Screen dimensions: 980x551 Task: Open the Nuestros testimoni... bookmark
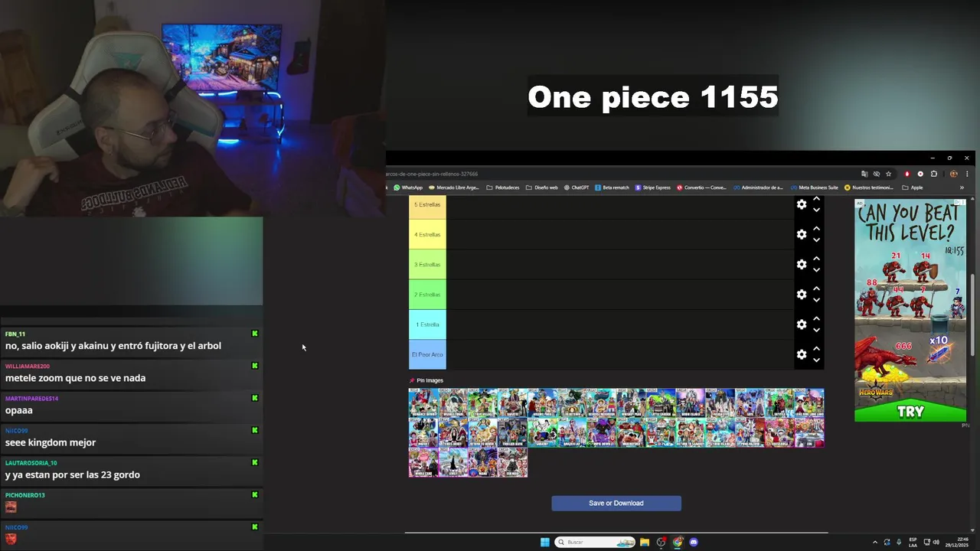pyautogui.click(x=869, y=187)
